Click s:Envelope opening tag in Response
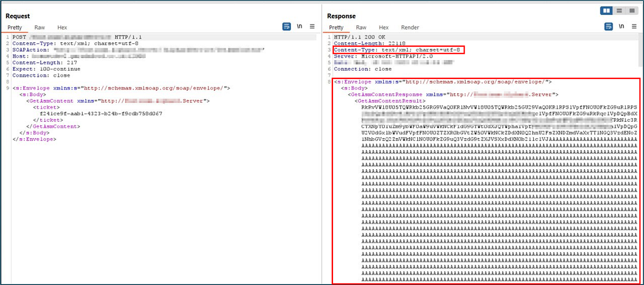 pyautogui.click(x=443, y=81)
